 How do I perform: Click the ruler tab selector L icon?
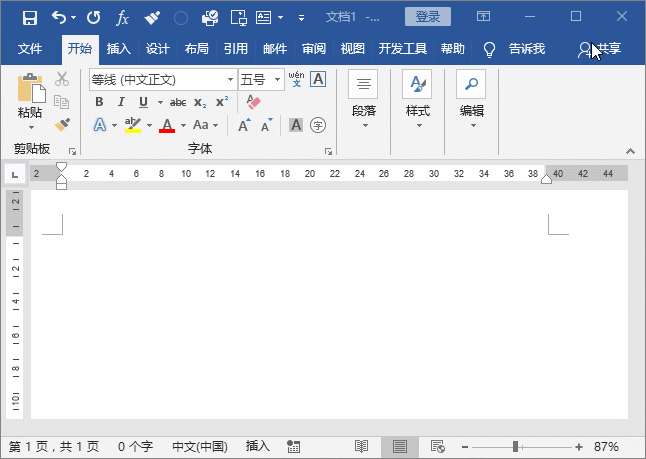[x=15, y=174]
